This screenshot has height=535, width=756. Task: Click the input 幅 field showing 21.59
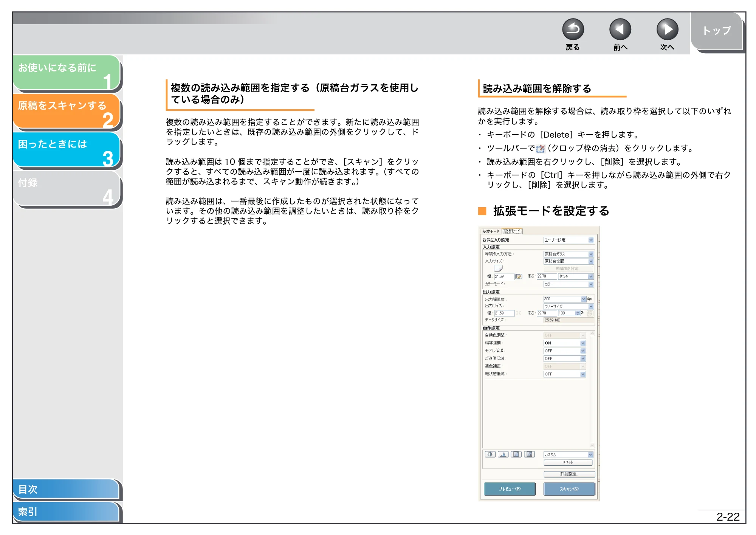504,276
